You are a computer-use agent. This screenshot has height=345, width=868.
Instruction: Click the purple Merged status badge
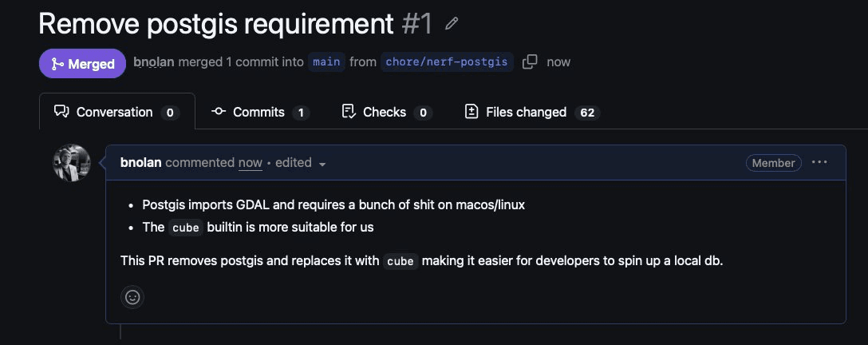(x=82, y=64)
